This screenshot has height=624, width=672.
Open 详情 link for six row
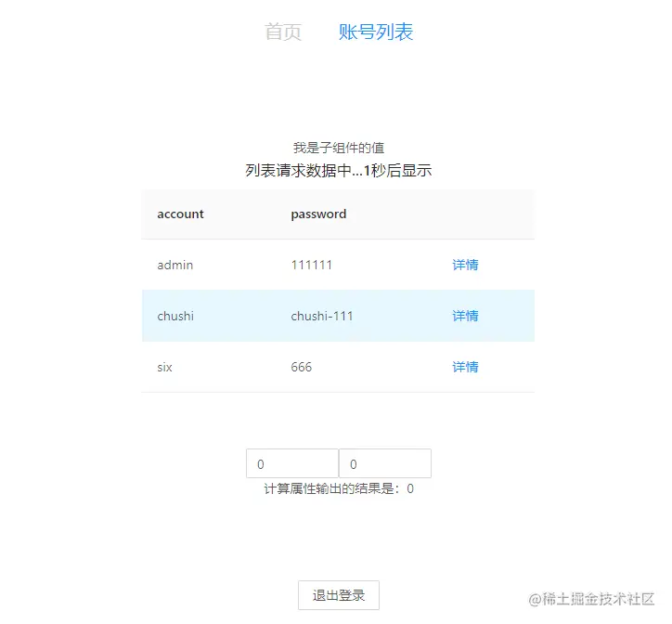coord(465,367)
